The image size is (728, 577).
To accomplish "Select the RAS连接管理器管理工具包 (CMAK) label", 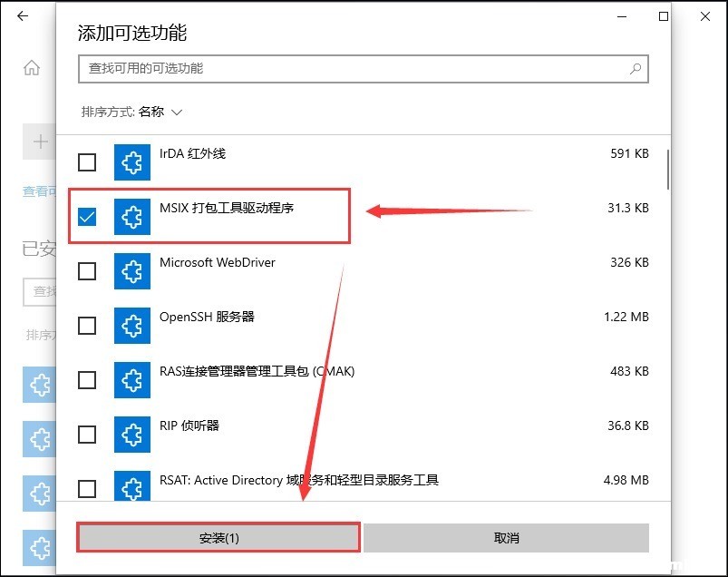I will click(257, 371).
